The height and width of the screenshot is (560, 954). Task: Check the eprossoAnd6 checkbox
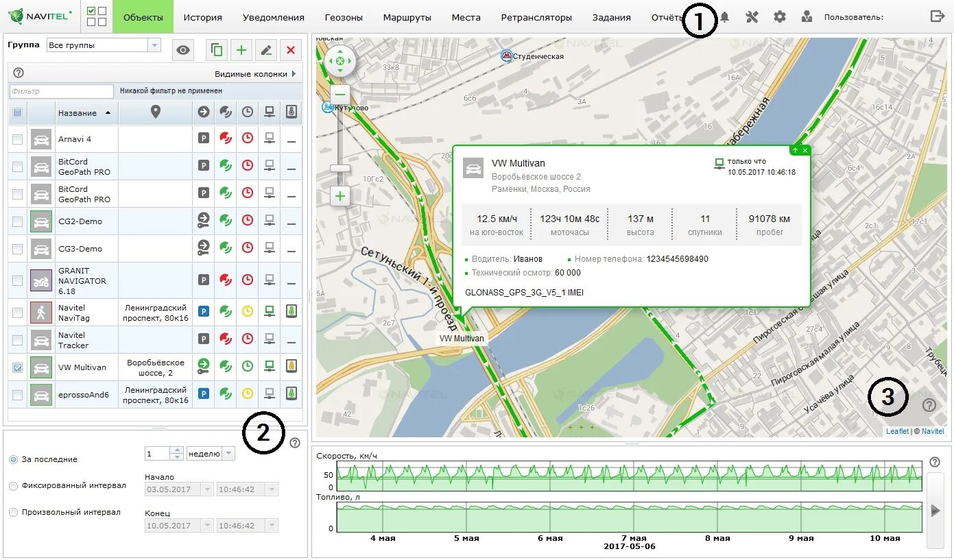[18, 395]
